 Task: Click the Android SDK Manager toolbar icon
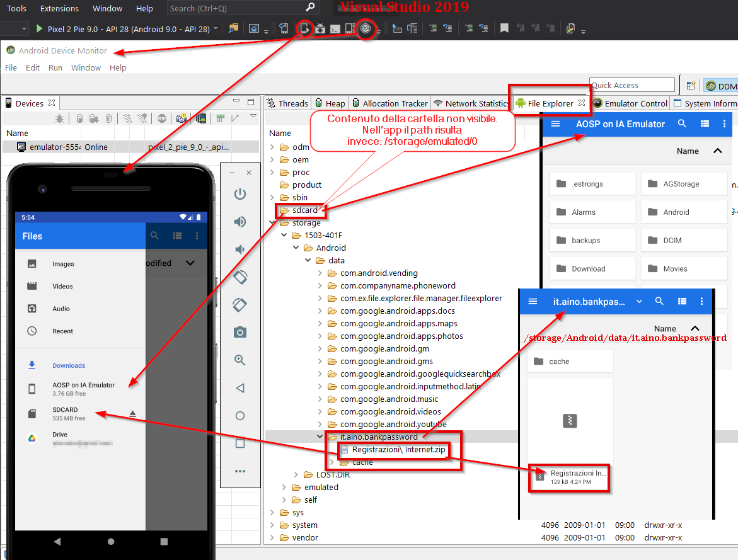[x=320, y=28]
